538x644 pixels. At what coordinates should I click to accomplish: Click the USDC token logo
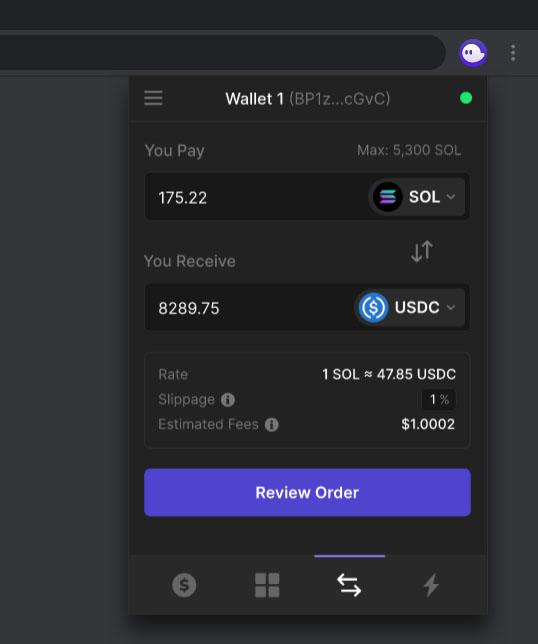point(373,307)
